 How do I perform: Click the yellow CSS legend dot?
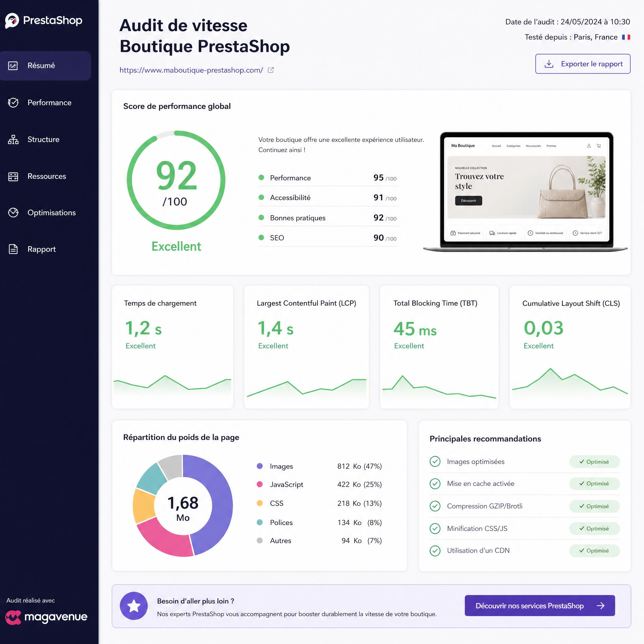(260, 503)
